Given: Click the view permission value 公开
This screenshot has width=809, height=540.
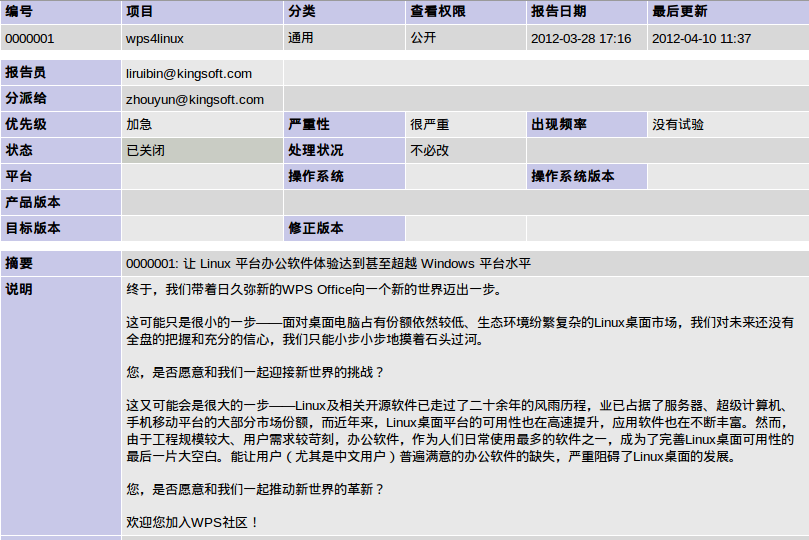Looking at the screenshot, I should [x=423, y=38].
